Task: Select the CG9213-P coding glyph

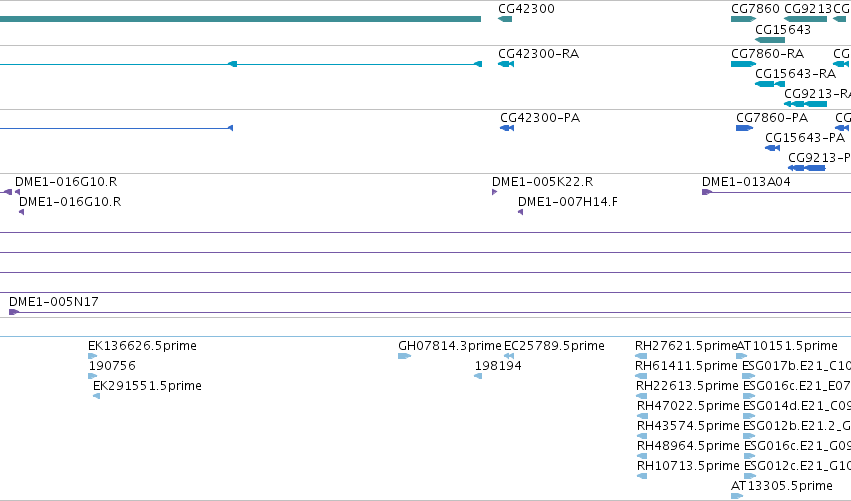Action: [806, 168]
